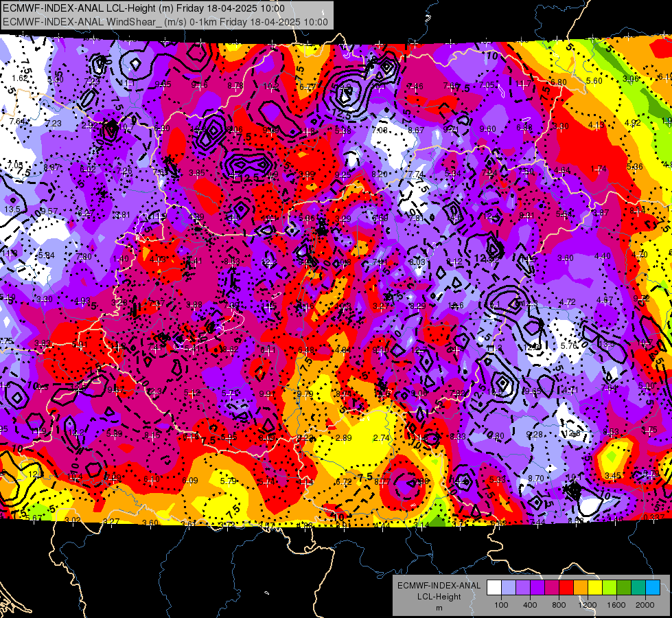Click the shear value 5.33

click(497, 479)
